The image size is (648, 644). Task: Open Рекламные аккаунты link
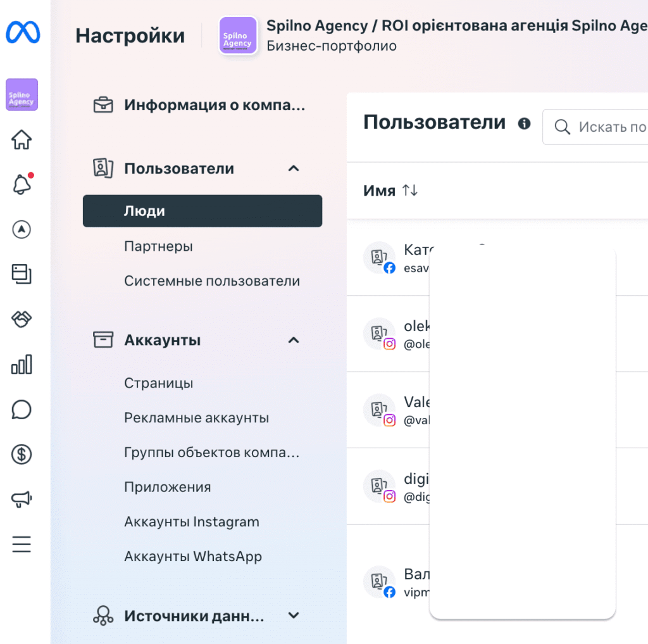tap(196, 418)
